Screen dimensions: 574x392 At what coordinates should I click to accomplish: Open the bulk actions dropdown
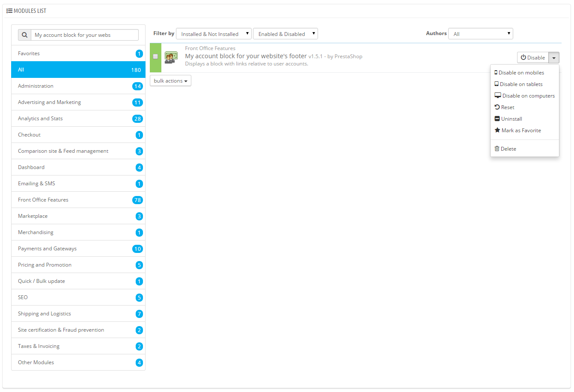click(x=170, y=81)
